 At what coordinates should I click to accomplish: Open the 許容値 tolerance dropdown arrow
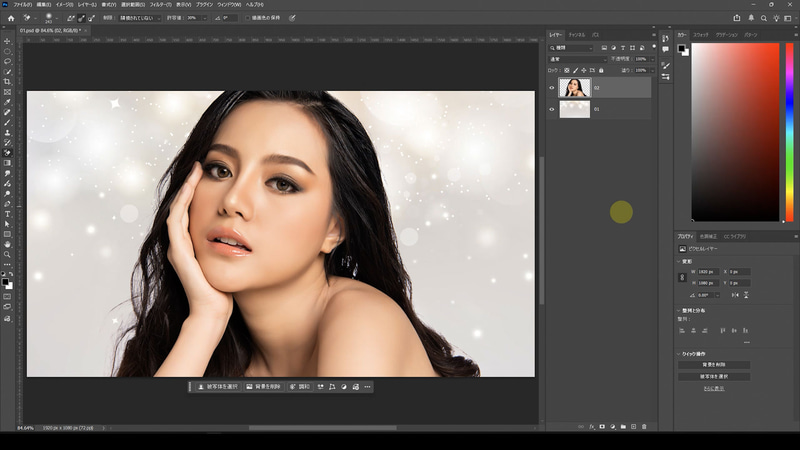pyautogui.click(x=205, y=18)
